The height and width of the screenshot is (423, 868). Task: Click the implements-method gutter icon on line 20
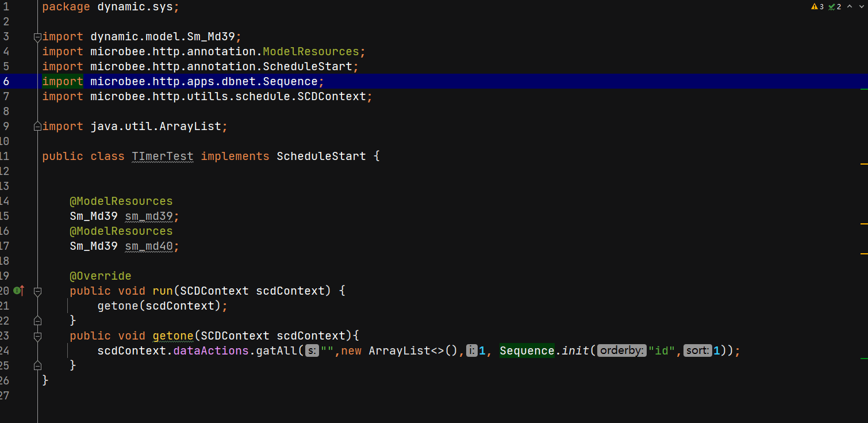point(18,291)
